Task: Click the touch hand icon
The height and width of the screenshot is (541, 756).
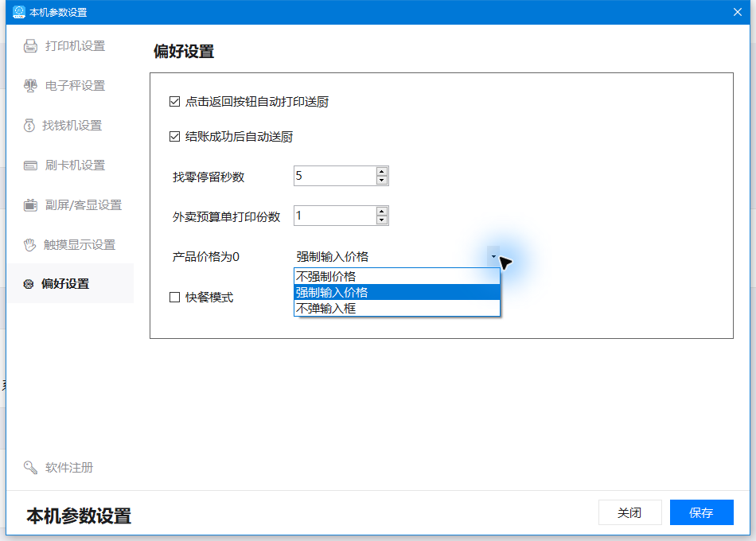Action: [29, 245]
